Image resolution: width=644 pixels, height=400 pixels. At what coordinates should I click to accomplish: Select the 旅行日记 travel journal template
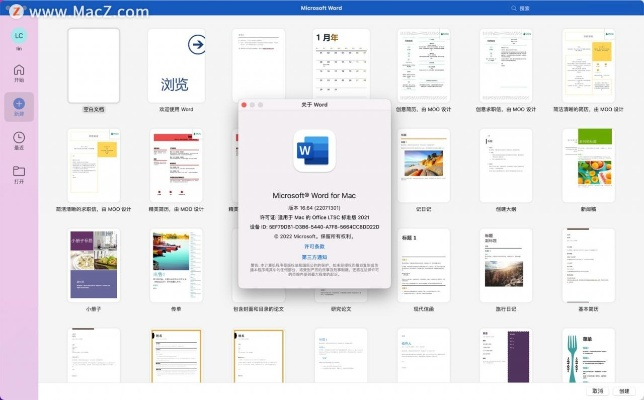(x=506, y=265)
